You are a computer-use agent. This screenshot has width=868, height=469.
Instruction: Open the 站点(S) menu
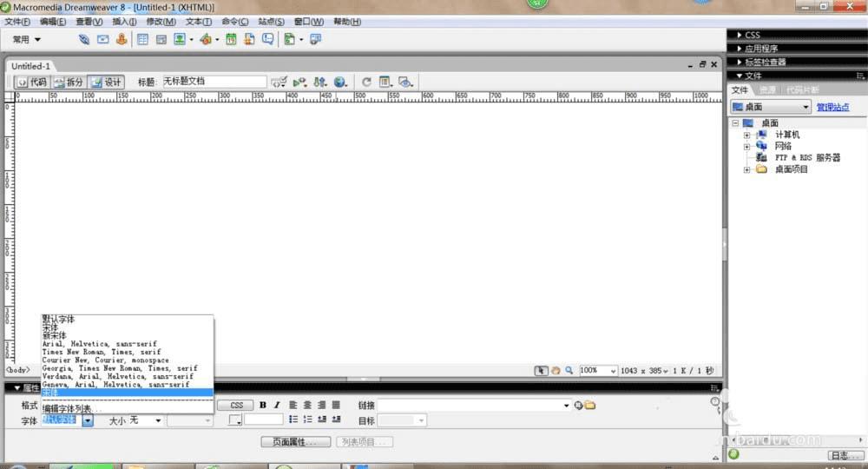(271, 22)
